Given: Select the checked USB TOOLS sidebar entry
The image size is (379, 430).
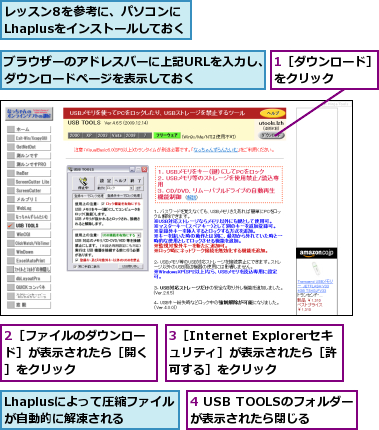Looking at the screenshot, I should tap(29, 226).
